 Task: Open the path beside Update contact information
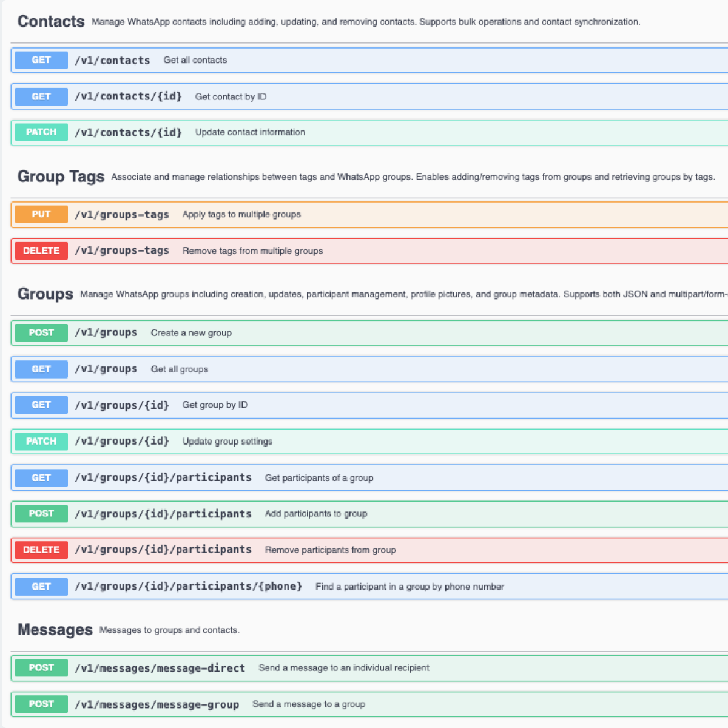coord(128,132)
